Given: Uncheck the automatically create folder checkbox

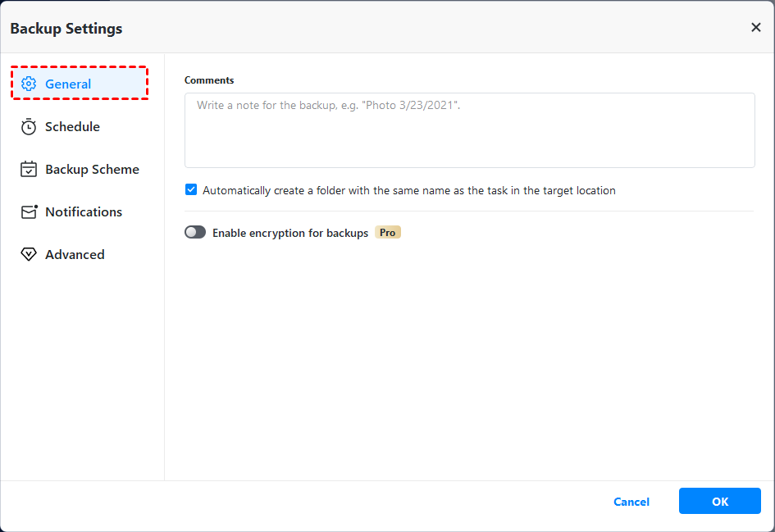Looking at the screenshot, I should point(191,190).
